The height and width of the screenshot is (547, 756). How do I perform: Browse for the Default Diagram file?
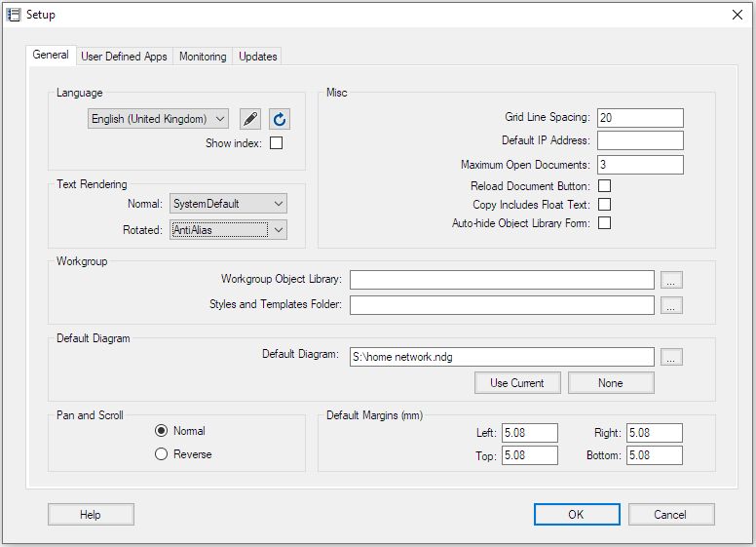(x=671, y=357)
